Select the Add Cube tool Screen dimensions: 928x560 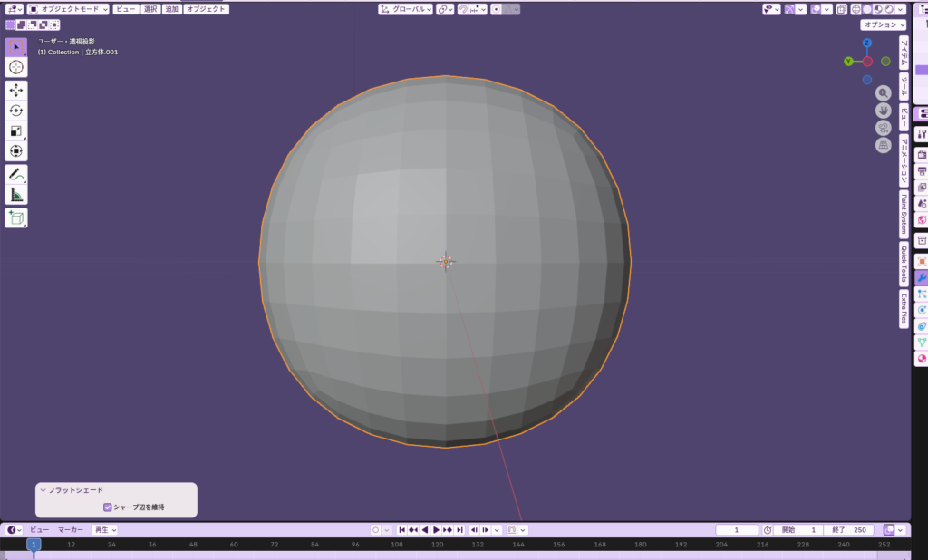16,217
